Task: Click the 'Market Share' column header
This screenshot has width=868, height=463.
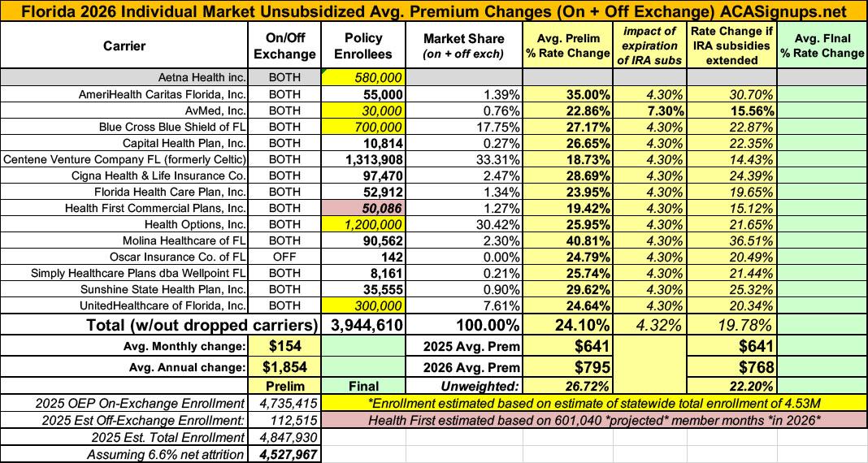Action: click(x=464, y=46)
